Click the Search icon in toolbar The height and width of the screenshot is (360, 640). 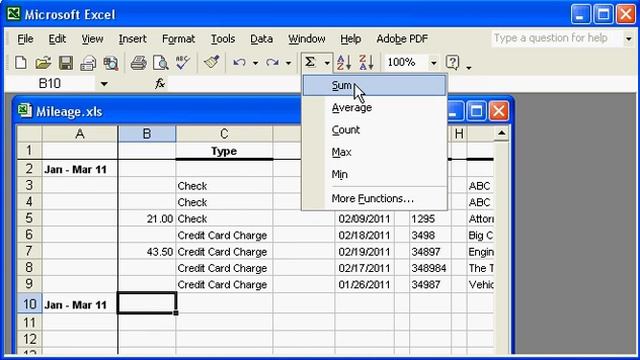111,63
